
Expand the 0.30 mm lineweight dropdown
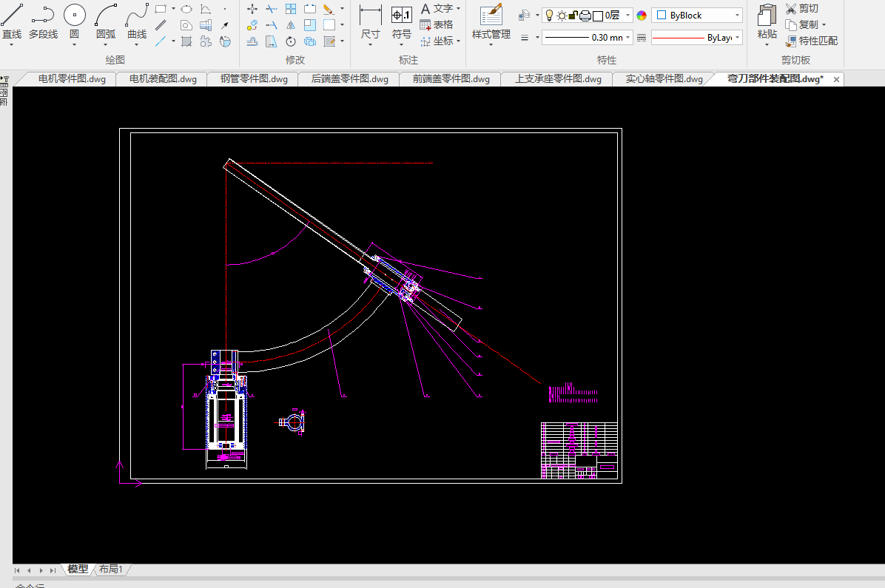(628, 37)
